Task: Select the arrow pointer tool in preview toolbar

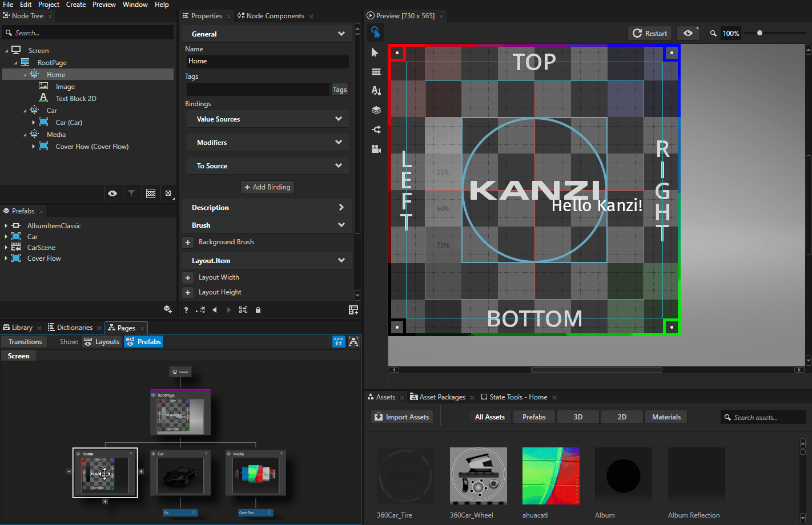Action: tap(375, 52)
